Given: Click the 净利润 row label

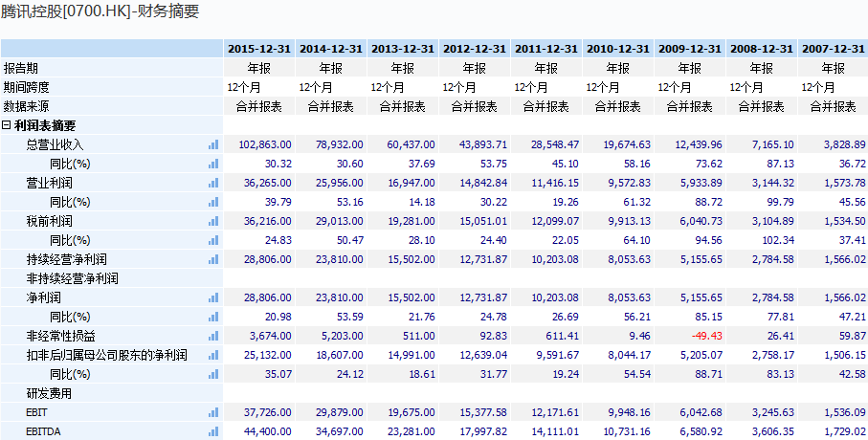Looking at the screenshot, I should pos(44,297).
